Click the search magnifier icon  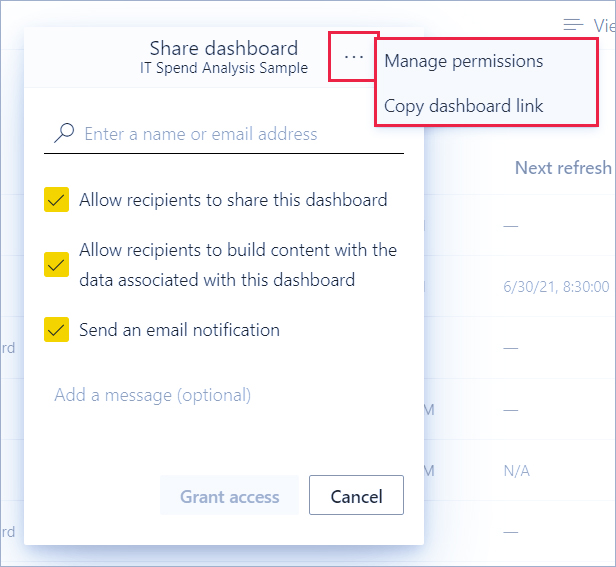(x=64, y=133)
